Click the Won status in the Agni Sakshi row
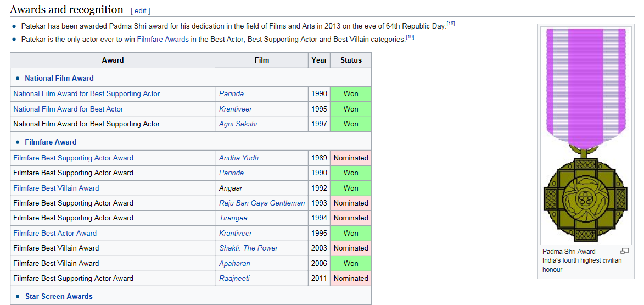This screenshot has height=305, width=644. point(351,124)
